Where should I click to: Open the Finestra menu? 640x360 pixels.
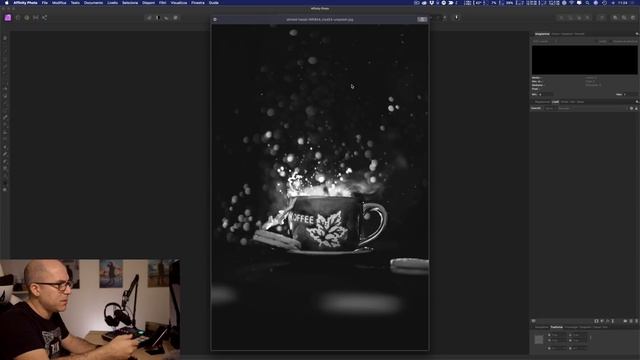point(198,2)
